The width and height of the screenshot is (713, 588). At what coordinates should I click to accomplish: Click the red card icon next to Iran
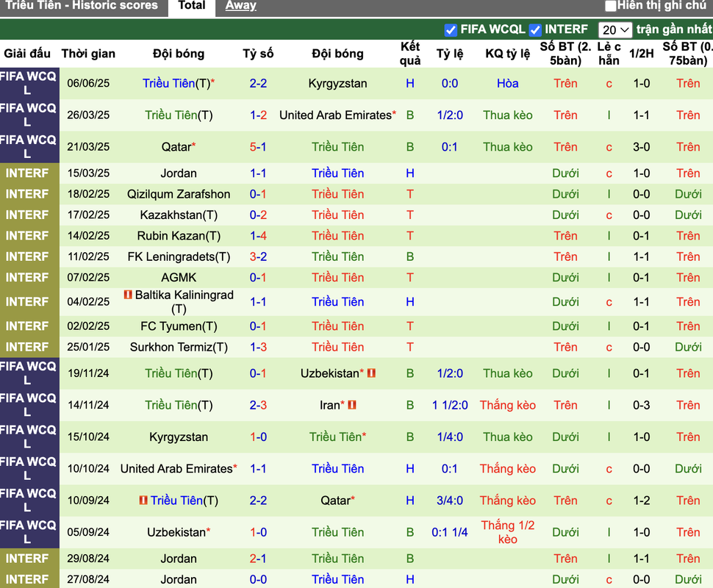(352, 405)
